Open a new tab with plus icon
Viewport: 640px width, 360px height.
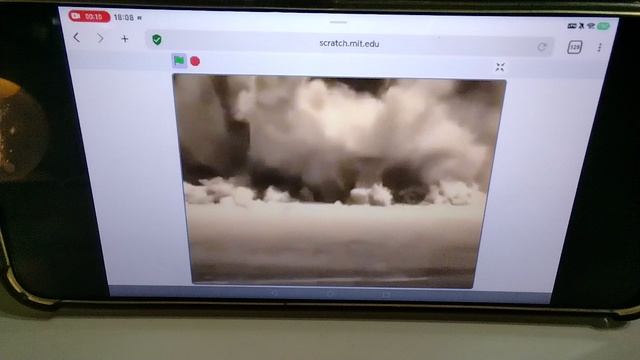[x=124, y=39]
